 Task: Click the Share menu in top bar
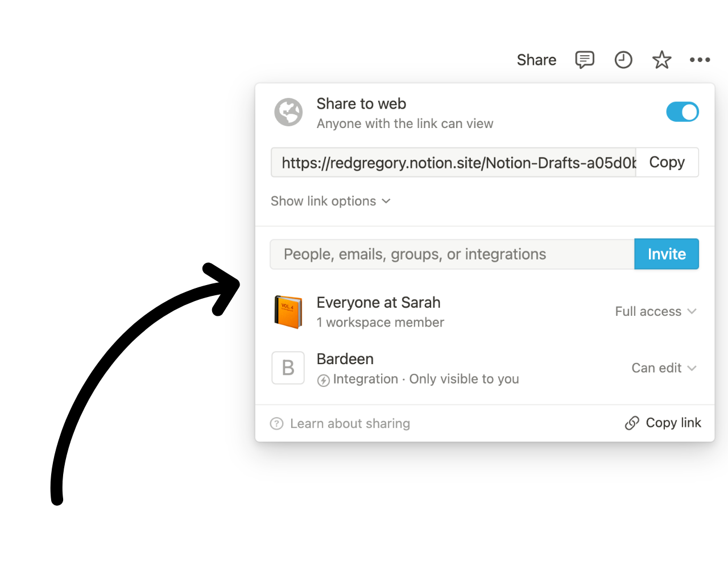(536, 60)
